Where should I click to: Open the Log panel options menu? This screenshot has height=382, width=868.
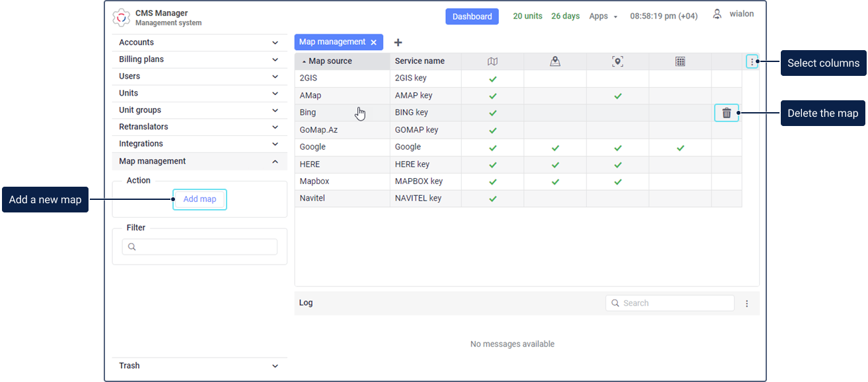(x=747, y=303)
